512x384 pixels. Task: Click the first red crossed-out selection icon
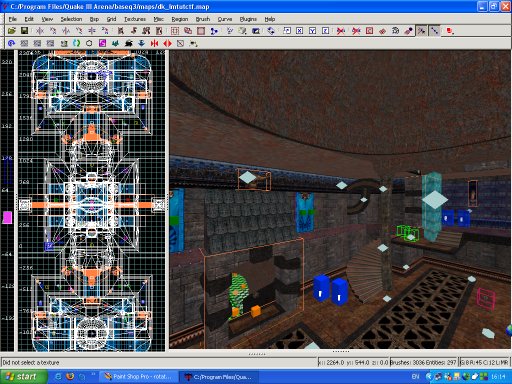[341, 31]
